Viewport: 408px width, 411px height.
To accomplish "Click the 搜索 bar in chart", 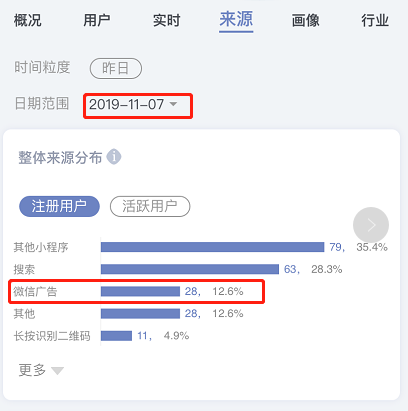I will click(x=190, y=269).
